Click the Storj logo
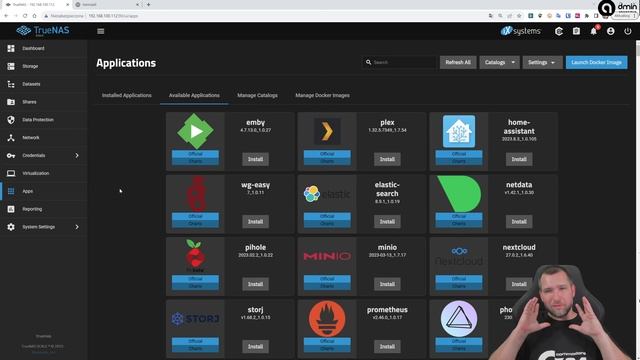Viewport: 640px width, 360px height. pos(195,319)
